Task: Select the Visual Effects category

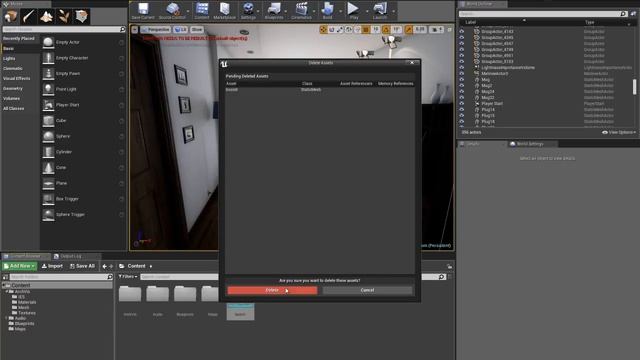Action: [x=20, y=78]
